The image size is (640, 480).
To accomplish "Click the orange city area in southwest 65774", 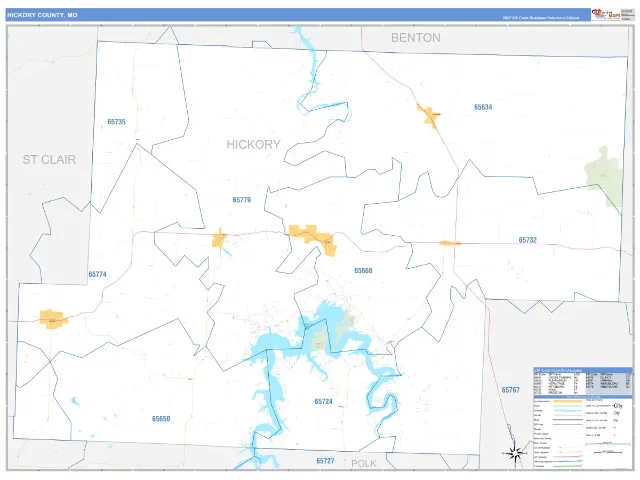I will pyautogui.click(x=53, y=319).
